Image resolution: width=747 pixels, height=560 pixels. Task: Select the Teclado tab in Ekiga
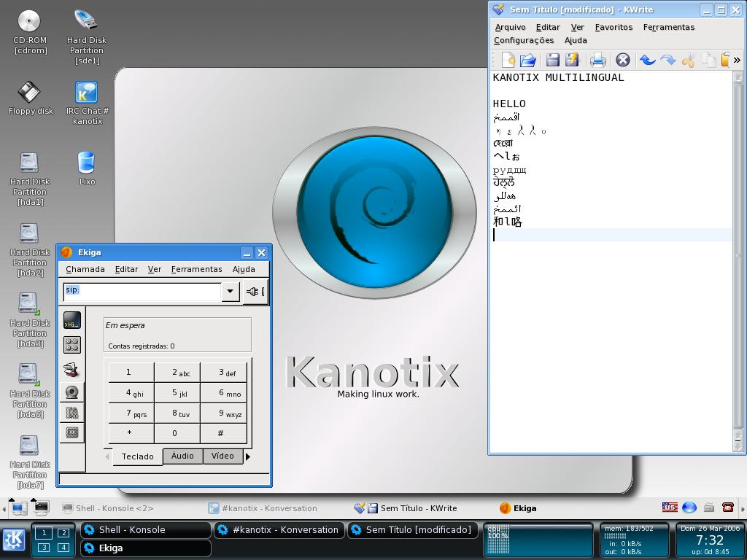point(138,456)
